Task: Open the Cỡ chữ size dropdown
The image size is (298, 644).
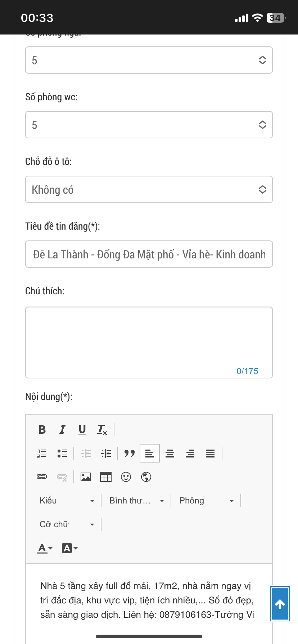Action: tap(67, 524)
